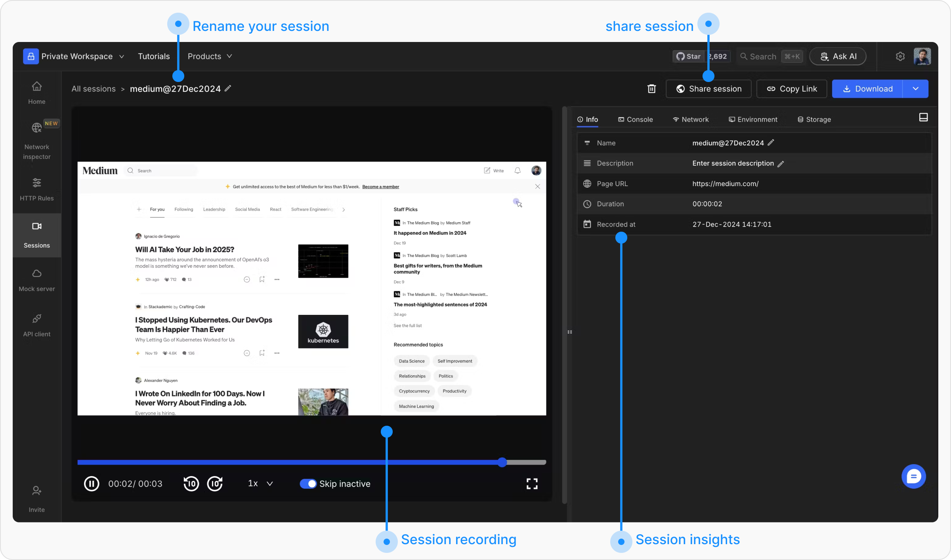
Task: Expand the Download options arrow
Action: coord(915,89)
